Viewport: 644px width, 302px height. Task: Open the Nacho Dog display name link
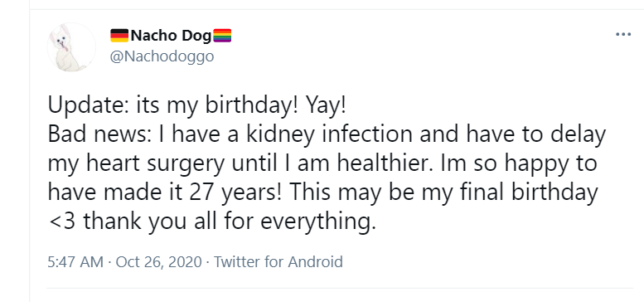tap(171, 36)
